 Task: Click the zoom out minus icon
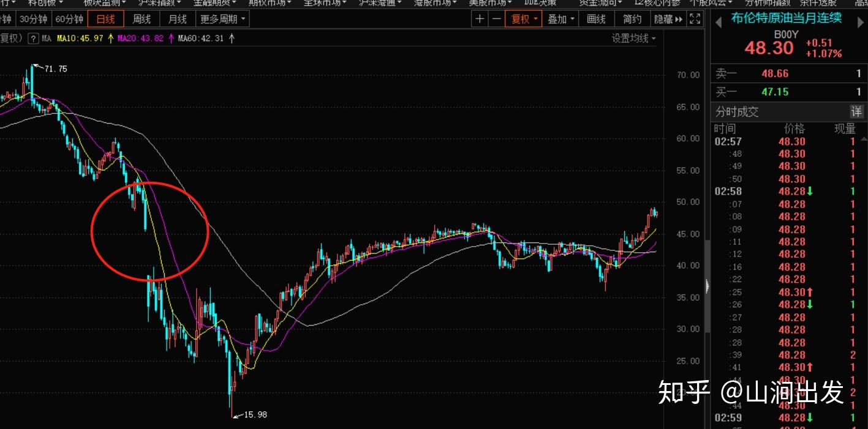(496, 19)
